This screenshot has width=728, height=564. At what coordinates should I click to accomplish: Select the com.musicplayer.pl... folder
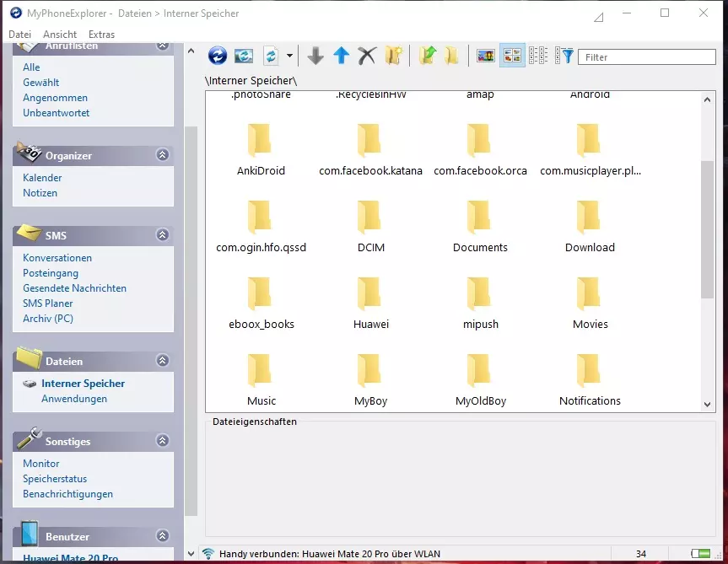coord(590,150)
